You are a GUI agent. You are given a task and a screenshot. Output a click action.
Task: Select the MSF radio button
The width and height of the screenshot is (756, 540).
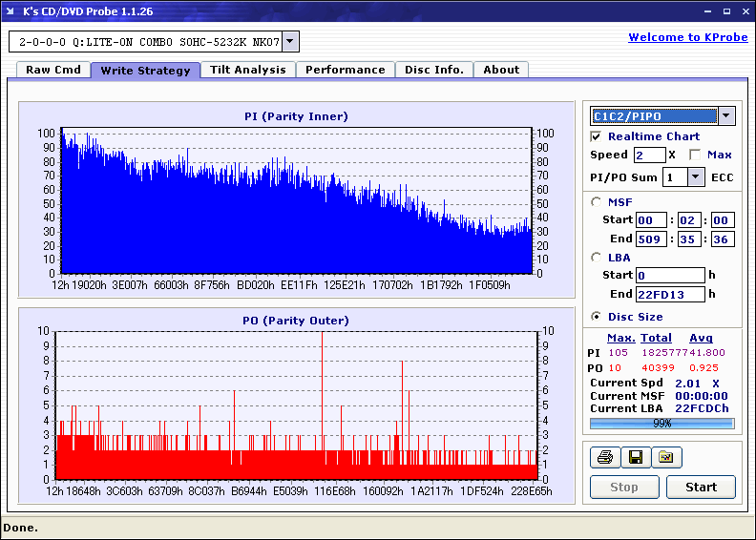click(x=597, y=201)
